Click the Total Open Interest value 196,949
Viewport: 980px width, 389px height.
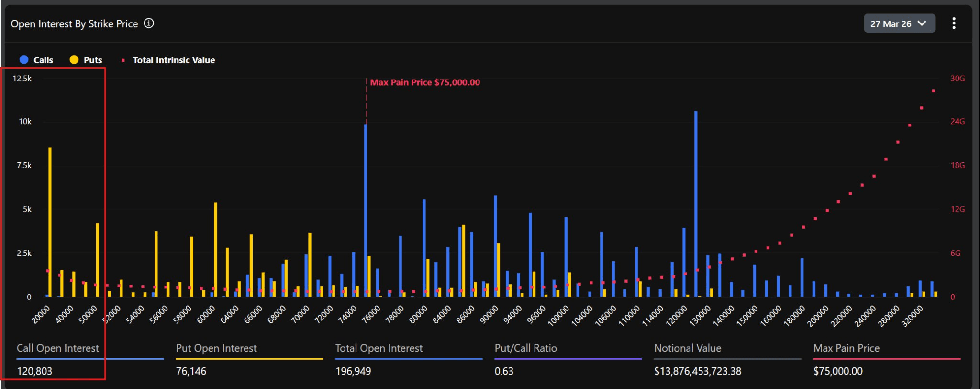353,371
